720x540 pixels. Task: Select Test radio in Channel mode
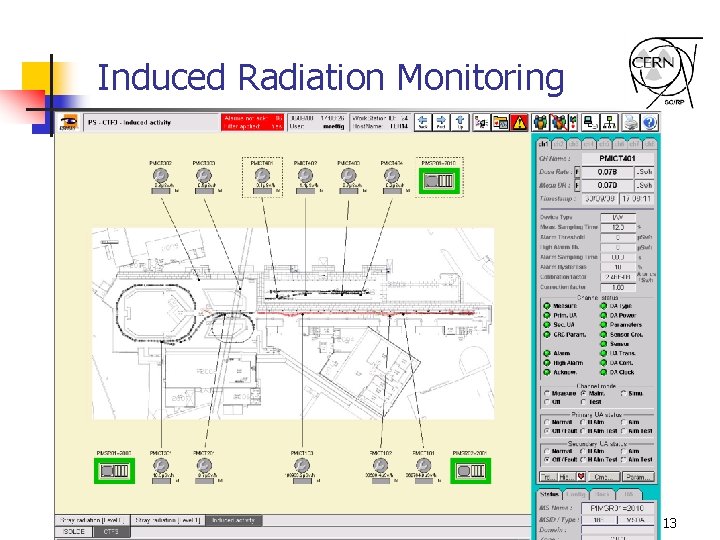(584, 402)
